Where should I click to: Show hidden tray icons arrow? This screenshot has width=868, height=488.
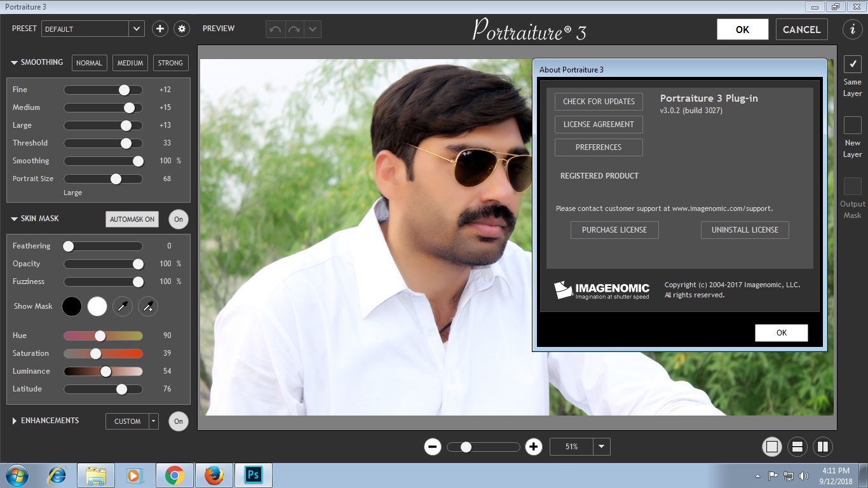[757, 475]
